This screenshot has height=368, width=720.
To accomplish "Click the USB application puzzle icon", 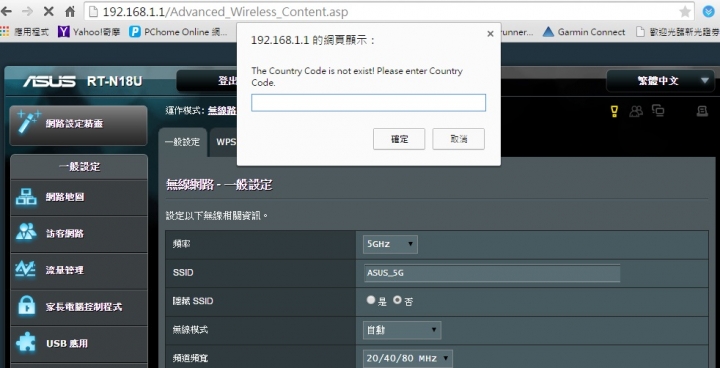I will (x=26, y=342).
